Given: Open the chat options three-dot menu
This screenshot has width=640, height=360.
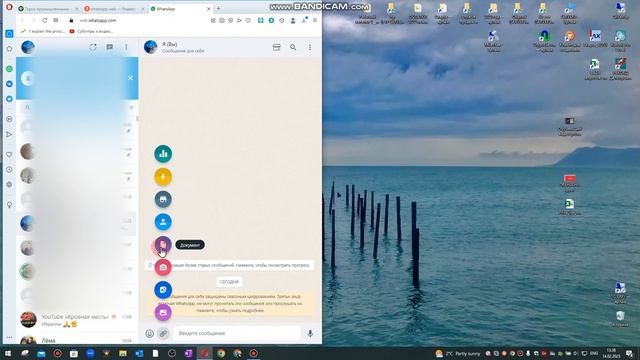Looking at the screenshot, I should pyautogui.click(x=310, y=47).
